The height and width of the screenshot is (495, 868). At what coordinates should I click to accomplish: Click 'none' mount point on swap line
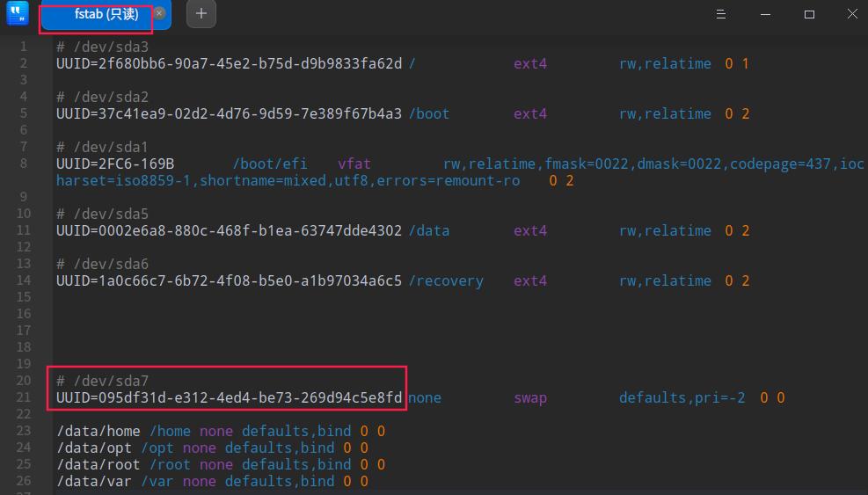[425, 397]
